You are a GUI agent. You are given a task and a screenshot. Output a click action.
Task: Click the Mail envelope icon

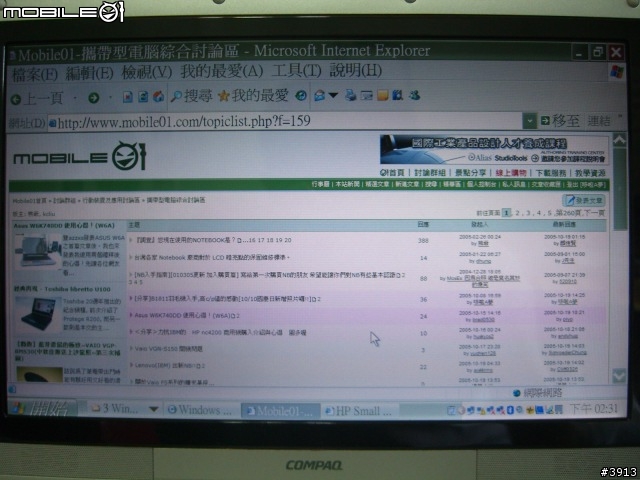(320, 96)
